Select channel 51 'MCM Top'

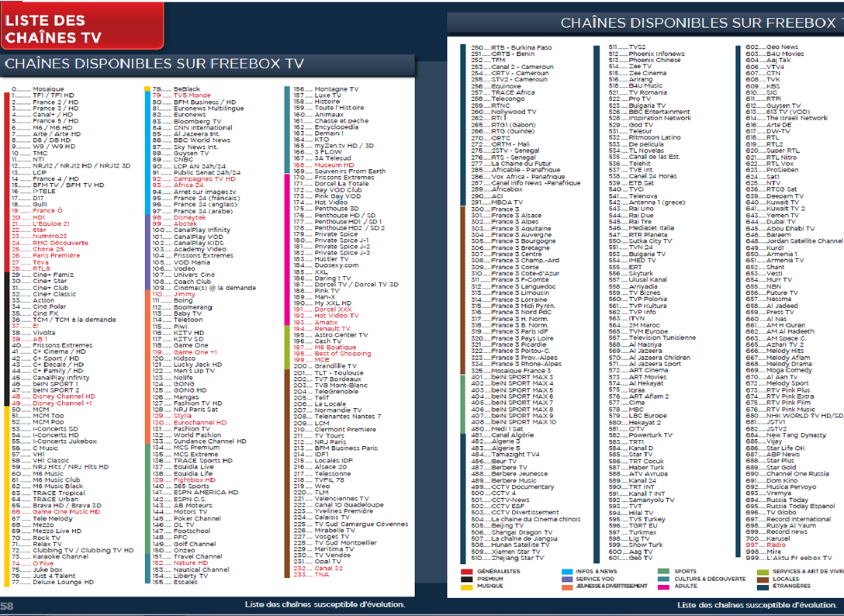coord(38,416)
